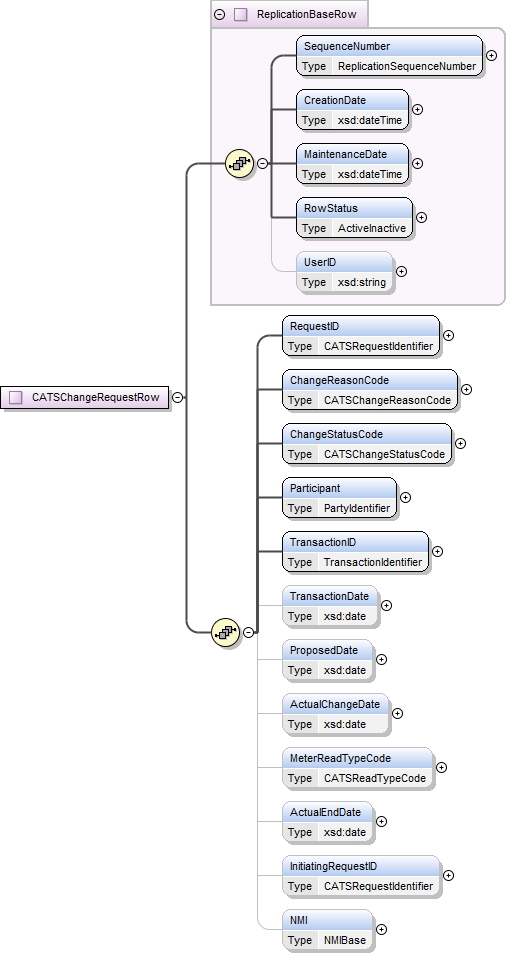This screenshot has width=507, height=955.
Task: Expand the MaintenanceDate element
Action: tap(417, 163)
